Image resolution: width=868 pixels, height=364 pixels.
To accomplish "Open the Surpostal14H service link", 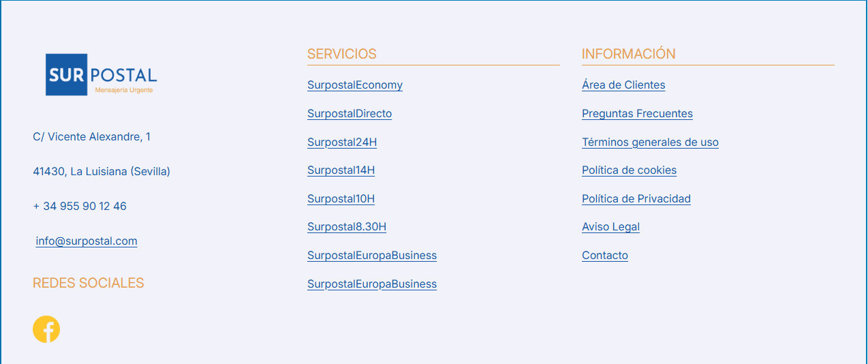I will pyautogui.click(x=341, y=170).
